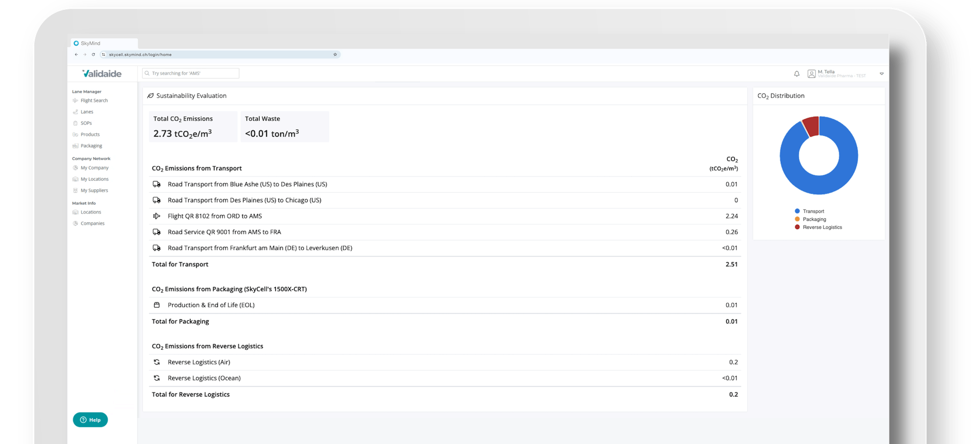This screenshot has height=444, width=980.
Task: Bookmark page with the star icon
Action: coord(335,55)
